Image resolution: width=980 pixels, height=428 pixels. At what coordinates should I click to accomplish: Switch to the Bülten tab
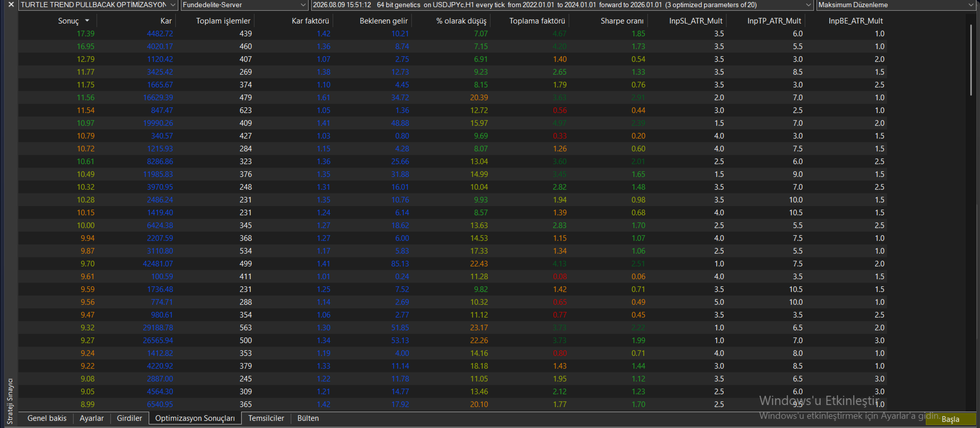308,418
